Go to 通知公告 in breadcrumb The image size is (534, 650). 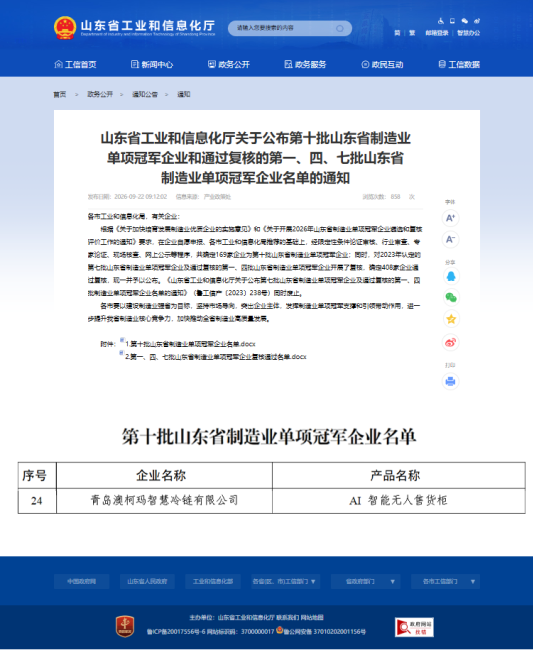click(x=145, y=94)
